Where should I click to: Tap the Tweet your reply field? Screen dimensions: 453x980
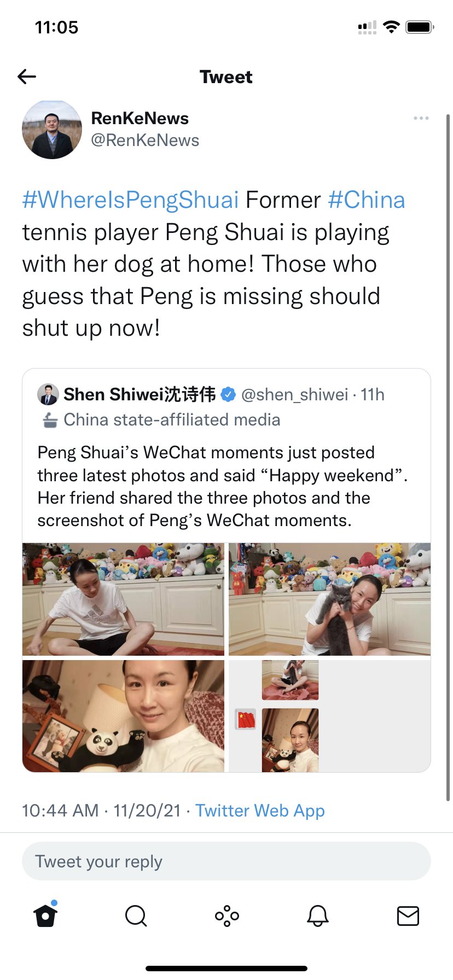pyautogui.click(x=226, y=861)
